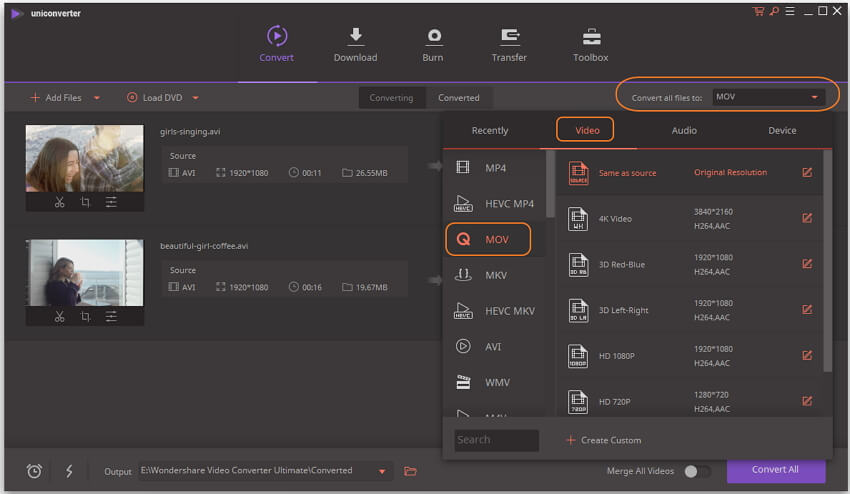
Task: Crop girls-singing.avi video
Action: click(85, 202)
